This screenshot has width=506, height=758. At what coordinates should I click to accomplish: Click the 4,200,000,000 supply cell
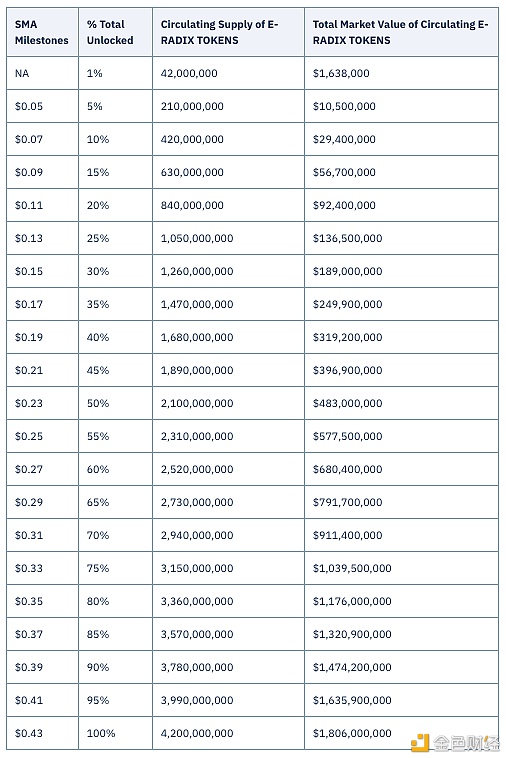point(228,733)
